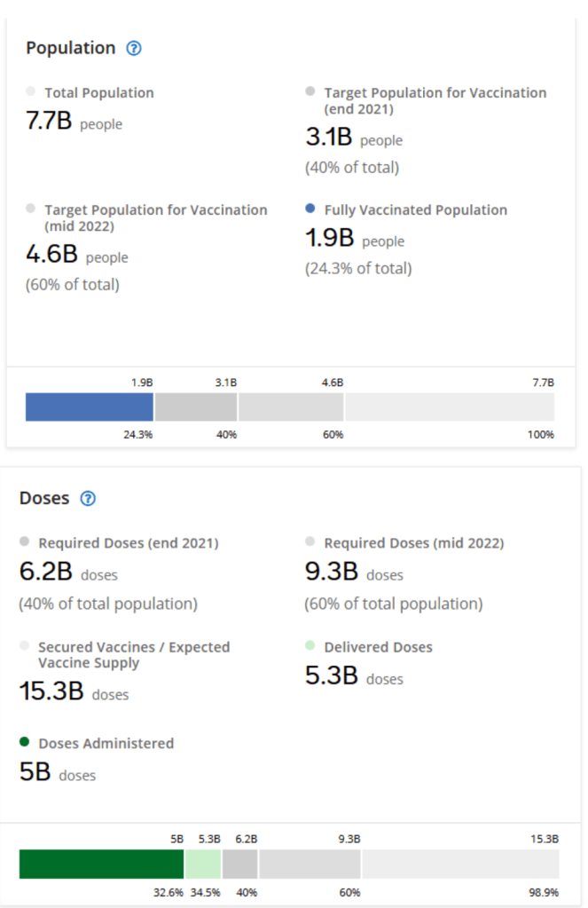Click the light green 5.3B delivered bar segment
The height and width of the screenshot is (908, 588).
[203, 864]
